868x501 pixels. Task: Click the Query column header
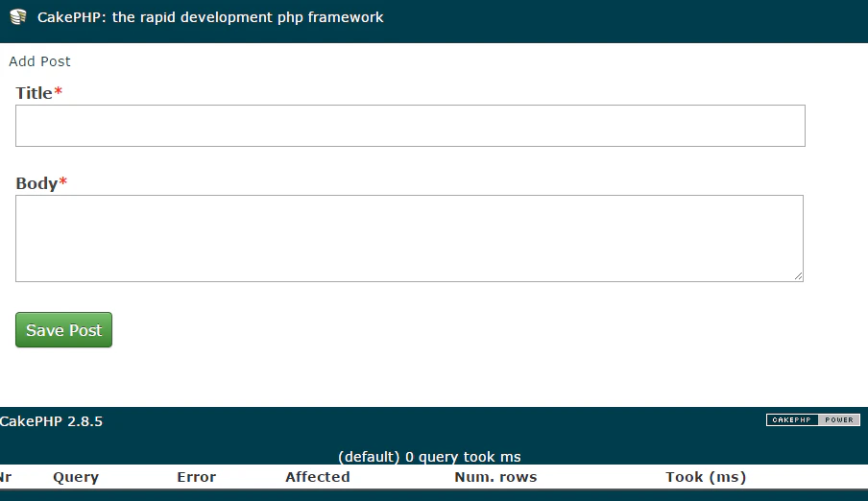(76, 477)
